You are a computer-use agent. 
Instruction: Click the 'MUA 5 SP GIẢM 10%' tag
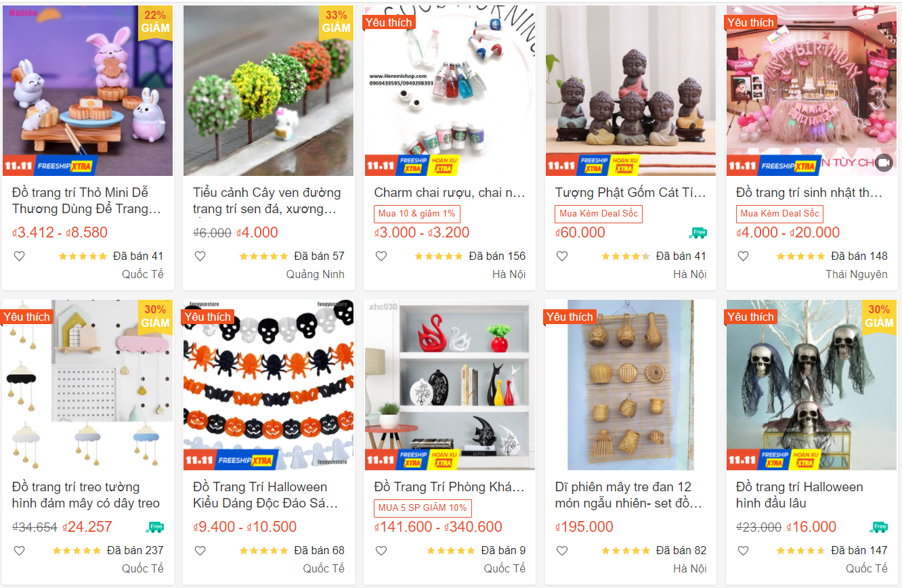click(x=423, y=508)
